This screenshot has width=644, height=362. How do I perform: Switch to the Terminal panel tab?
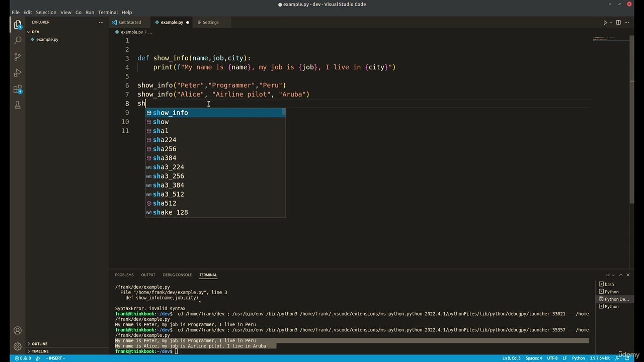(208, 275)
